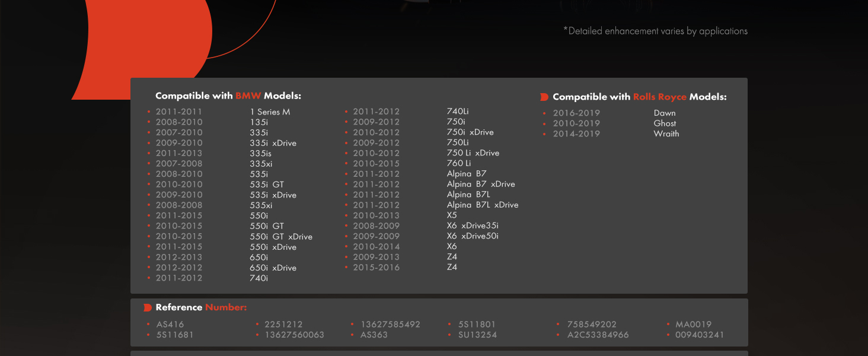Click the "2008-2008" year range
The image size is (868, 356).
pyautogui.click(x=179, y=205)
